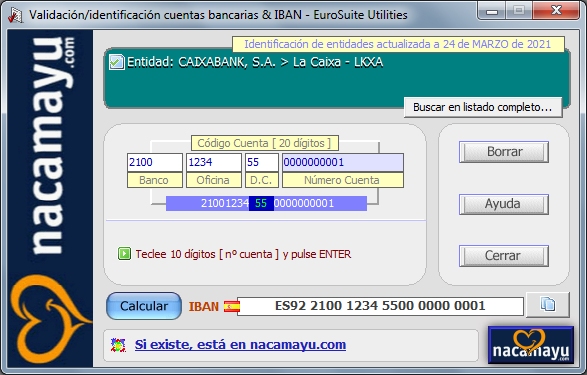
Task: Click the orange heart logo in sidebar
Action: pos(49,318)
